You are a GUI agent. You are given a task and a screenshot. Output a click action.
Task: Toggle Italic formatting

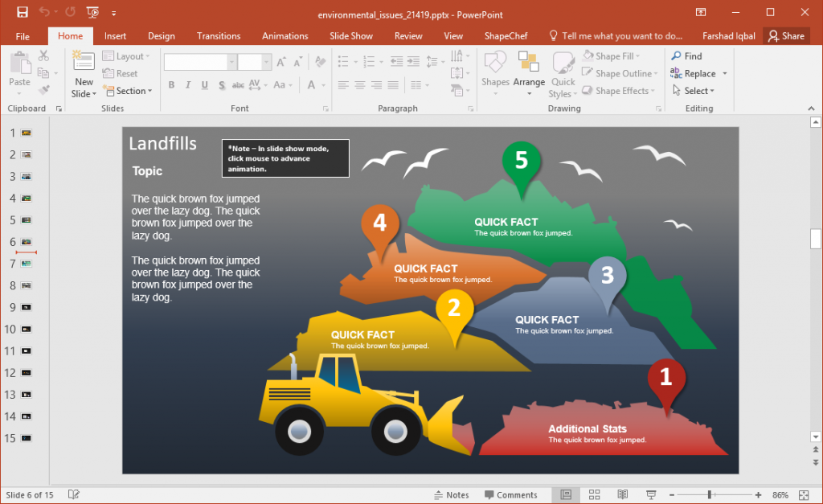187,84
